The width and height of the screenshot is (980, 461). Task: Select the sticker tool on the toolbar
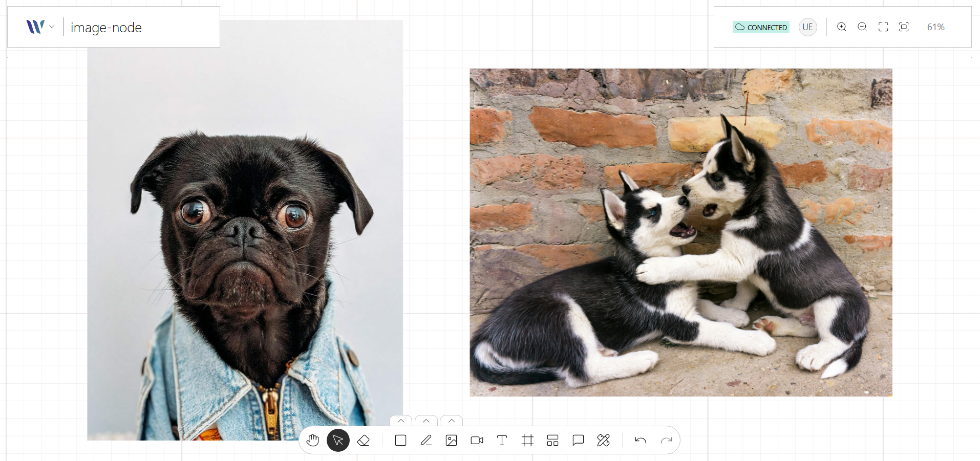click(603, 440)
